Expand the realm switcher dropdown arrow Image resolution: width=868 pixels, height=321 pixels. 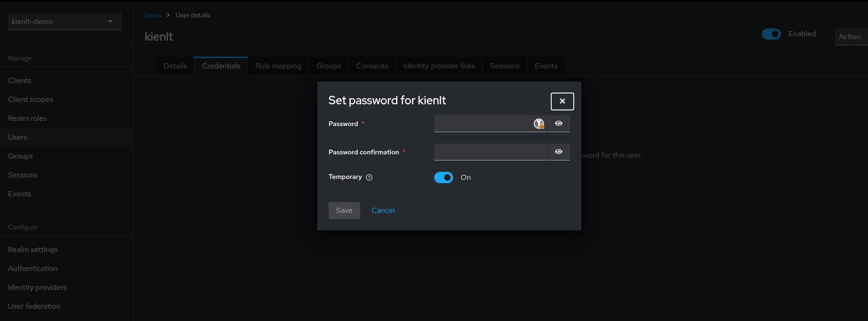pos(110,21)
